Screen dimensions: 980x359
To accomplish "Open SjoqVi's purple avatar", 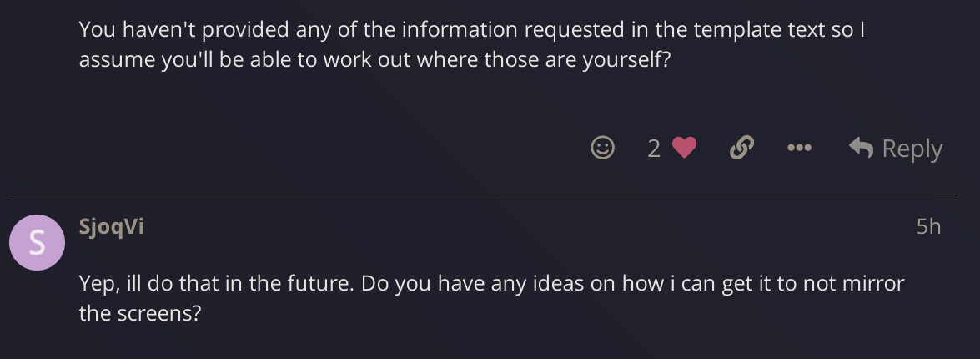I will [x=37, y=242].
